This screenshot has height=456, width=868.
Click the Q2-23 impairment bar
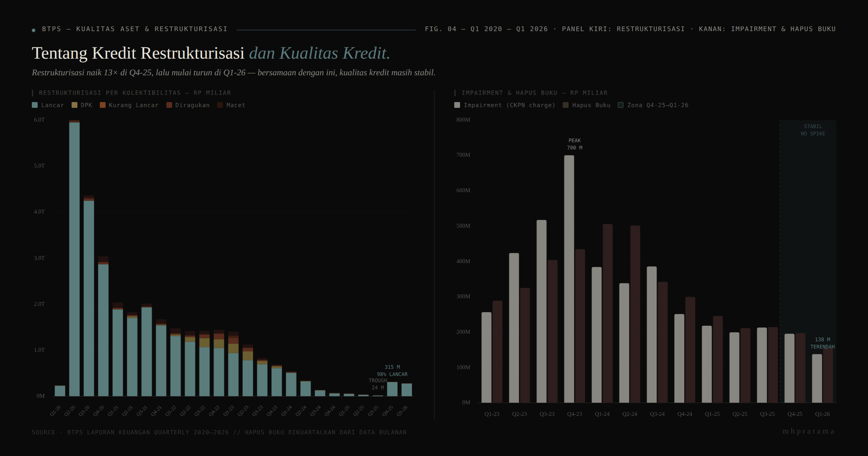tap(514, 328)
